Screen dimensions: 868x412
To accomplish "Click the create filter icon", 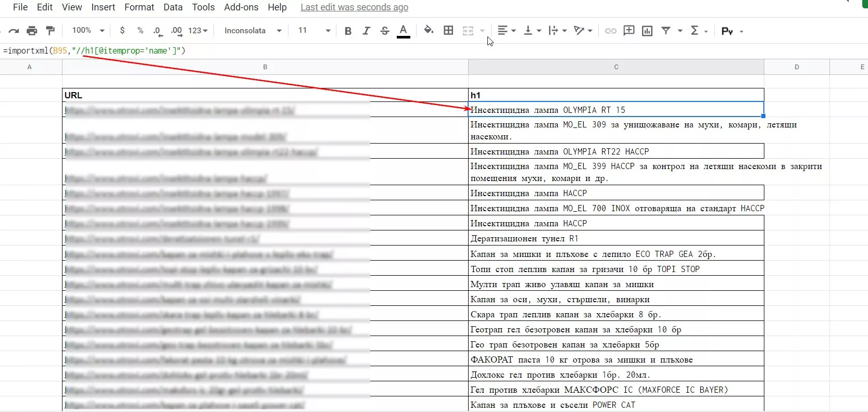I will point(666,31).
